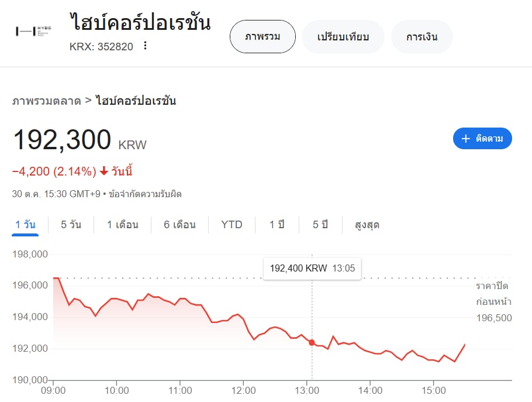The height and width of the screenshot is (402, 532).
Task: Open the เปรียบเทียบ compare tab
Action: point(343,37)
